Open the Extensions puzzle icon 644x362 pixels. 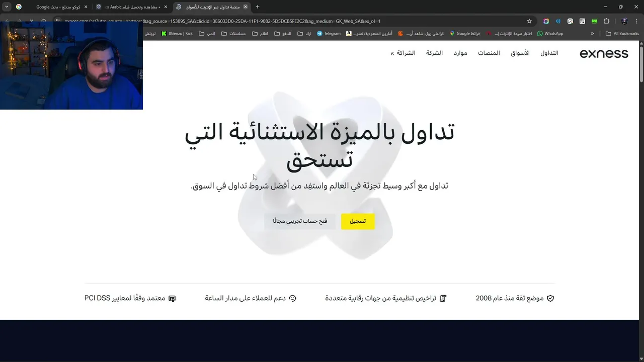[606, 21]
